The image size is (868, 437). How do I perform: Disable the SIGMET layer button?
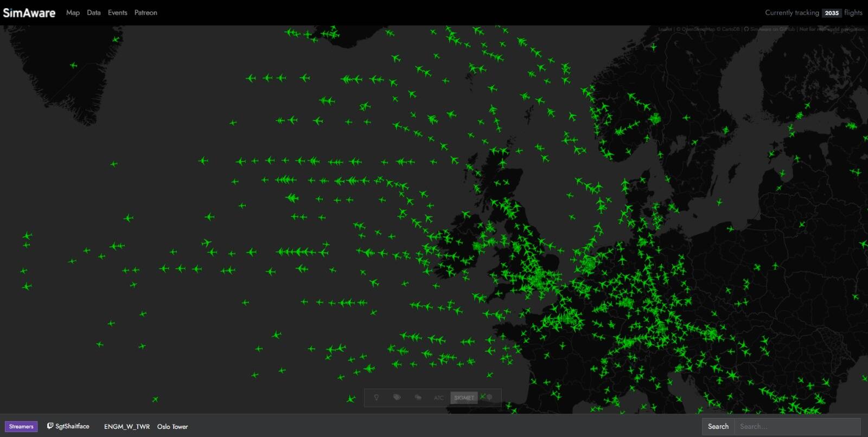click(x=464, y=397)
